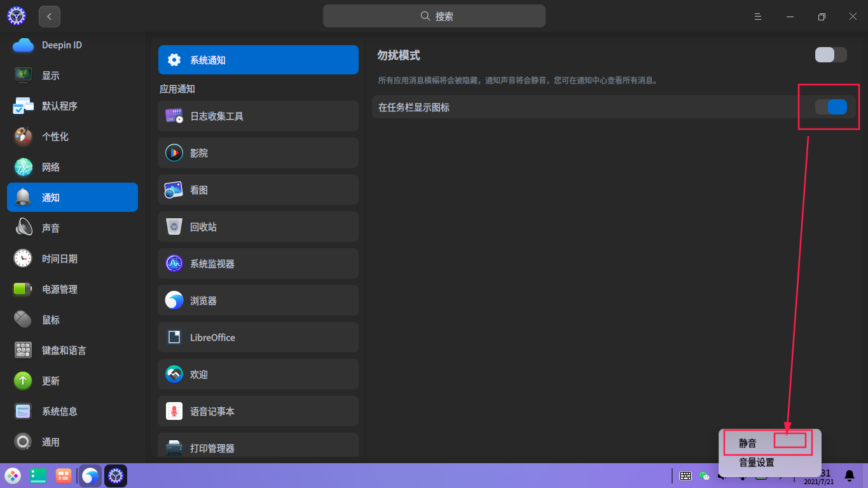Image resolution: width=868 pixels, height=488 pixels.
Task: Open the 更新 update section
Action: coord(72,381)
